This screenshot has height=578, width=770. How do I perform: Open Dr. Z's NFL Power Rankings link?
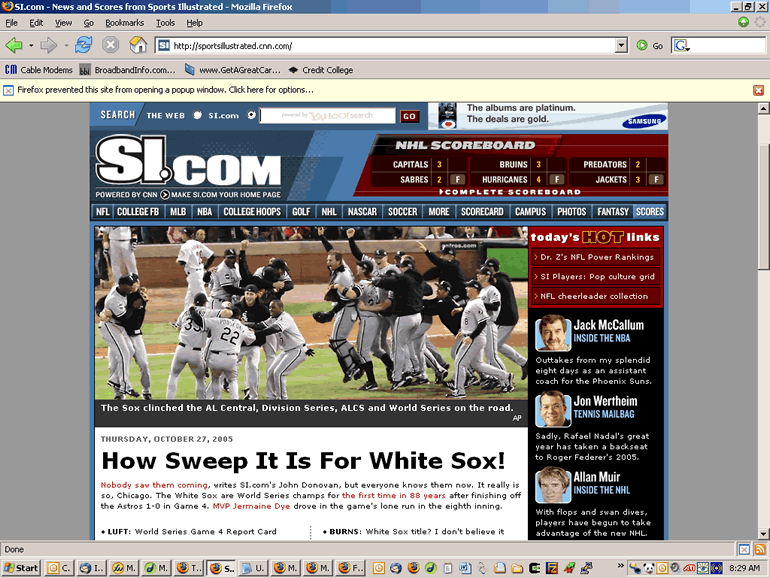596,257
